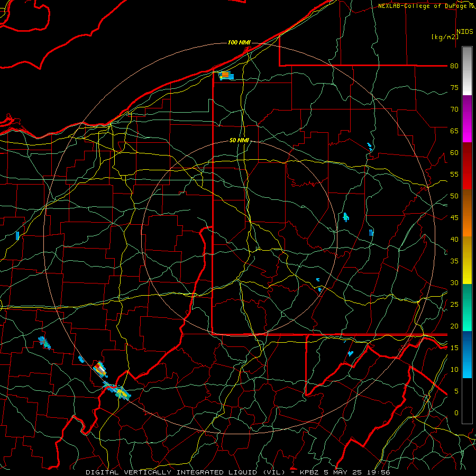Click the 50 NMI range ring label
This screenshot has width=476, height=476.
coord(239,140)
